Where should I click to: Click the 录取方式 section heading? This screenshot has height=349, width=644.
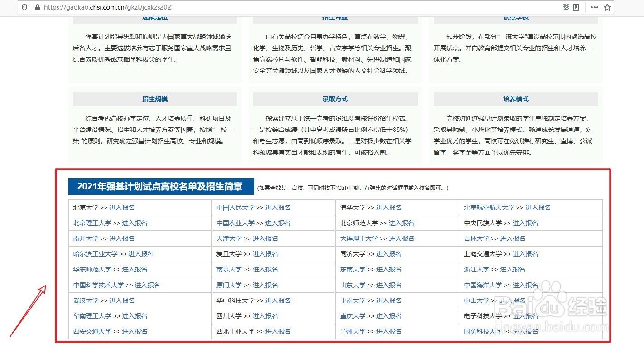point(335,99)
